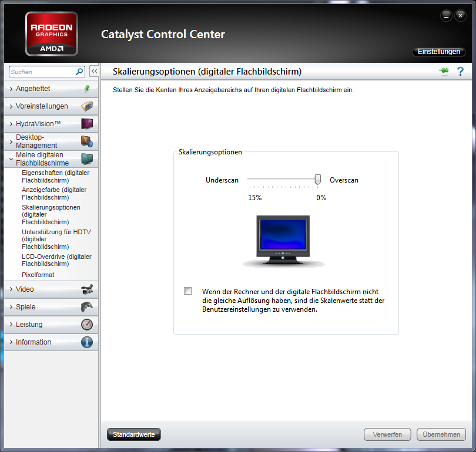The image size is (476, 452).
Task: Click the Video camera icon
Action: click(x=87, y=289)
